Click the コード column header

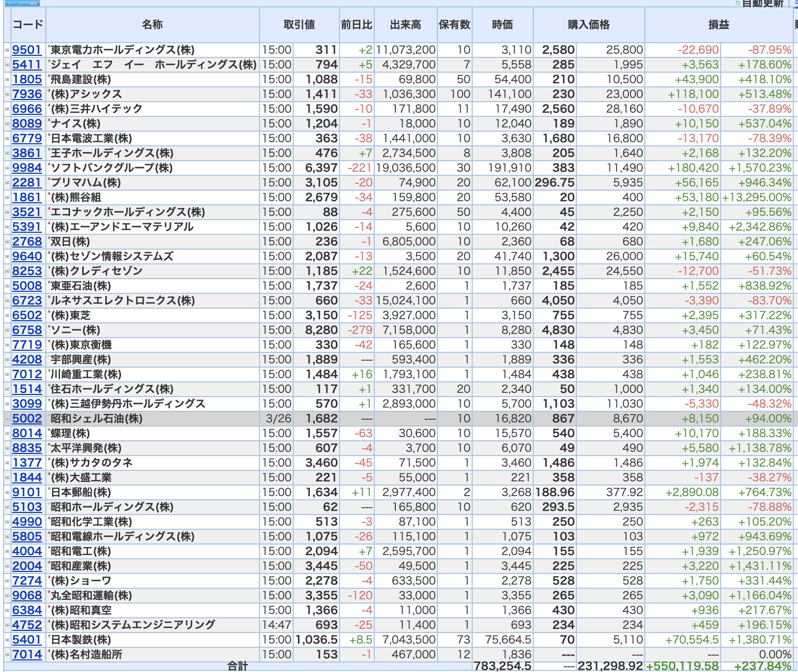(28, 25)
